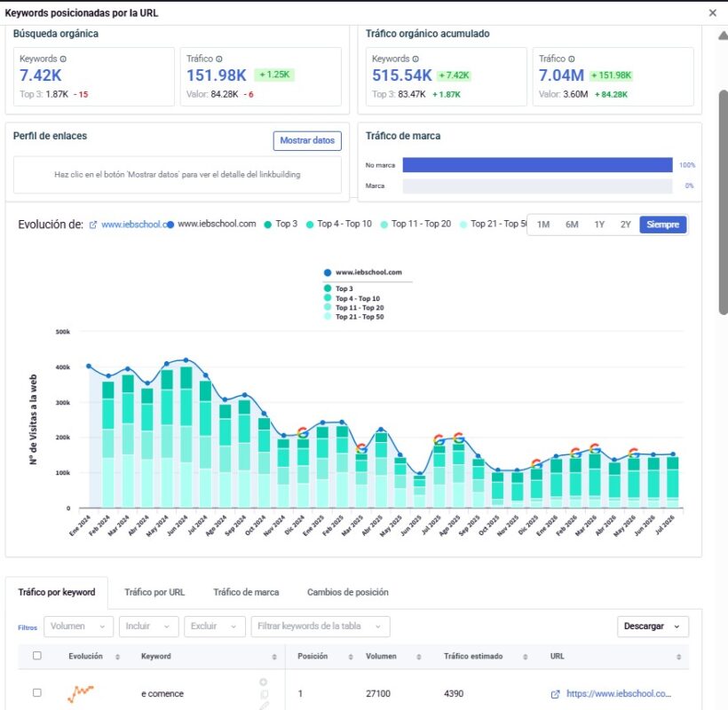Open the Volumen filter dropdown

(x=78, y=627)
